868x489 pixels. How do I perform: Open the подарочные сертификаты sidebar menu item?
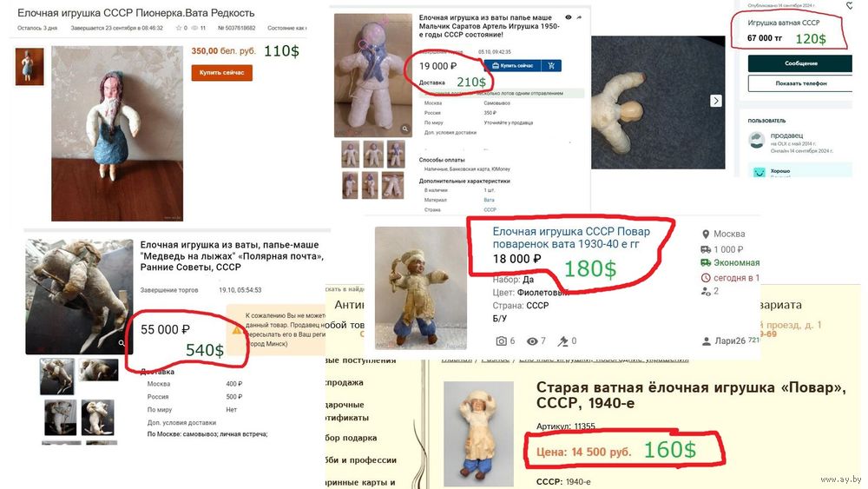pos(346,411)
